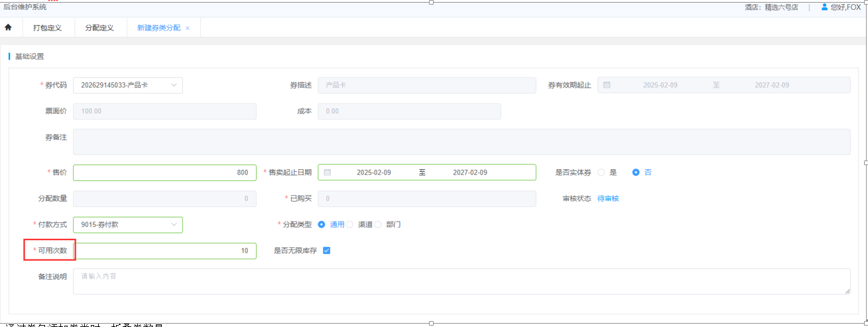868x327 pixels.
Task: Click the 待审核 status link
Action: [x=608, y=198]
